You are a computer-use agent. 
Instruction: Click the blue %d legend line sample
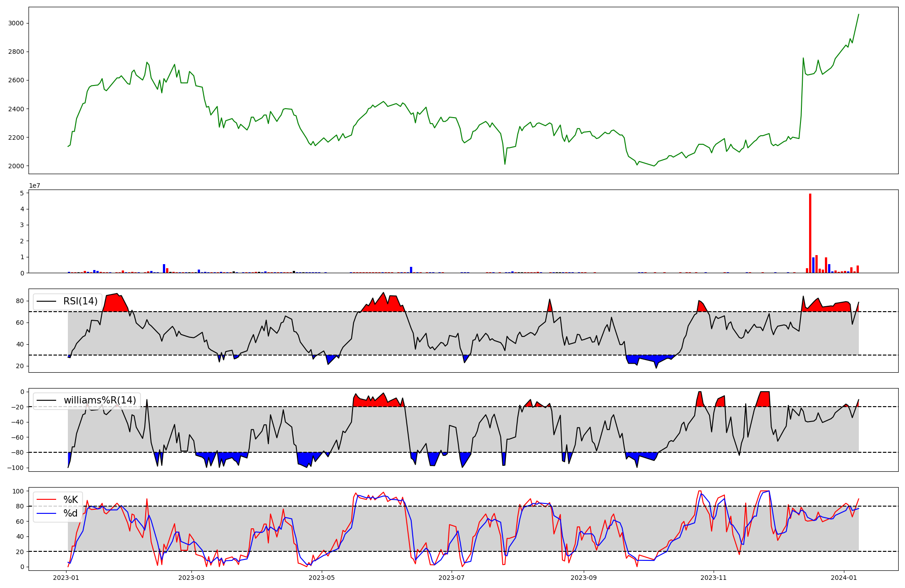coord(47,513)
